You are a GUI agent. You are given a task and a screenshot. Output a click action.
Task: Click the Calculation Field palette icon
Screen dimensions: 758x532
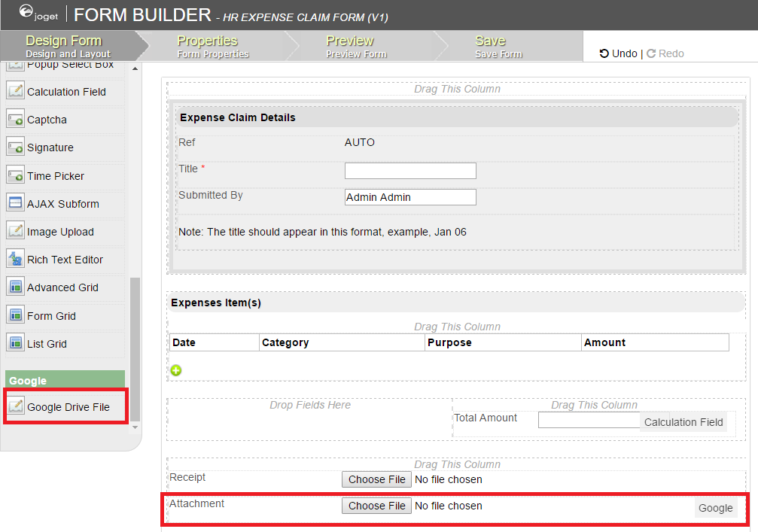pos(16,90)
